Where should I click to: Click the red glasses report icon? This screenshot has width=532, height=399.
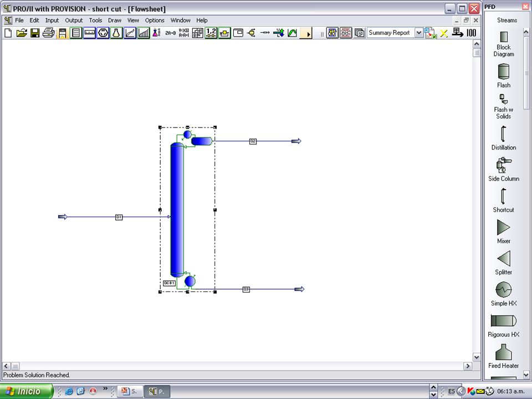346,33
